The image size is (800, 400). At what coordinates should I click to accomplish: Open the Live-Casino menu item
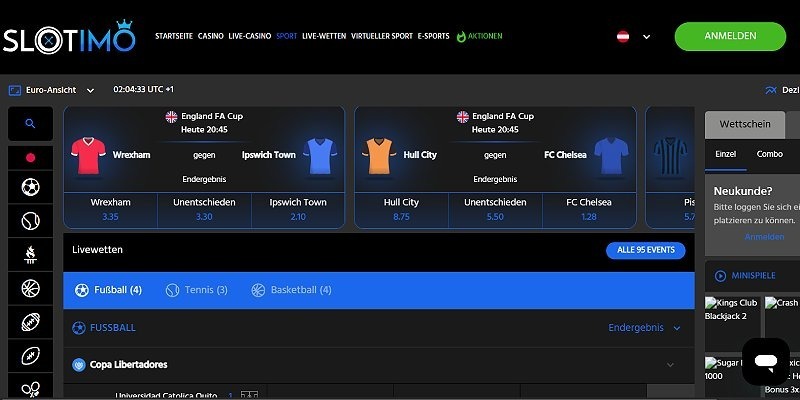249,36
